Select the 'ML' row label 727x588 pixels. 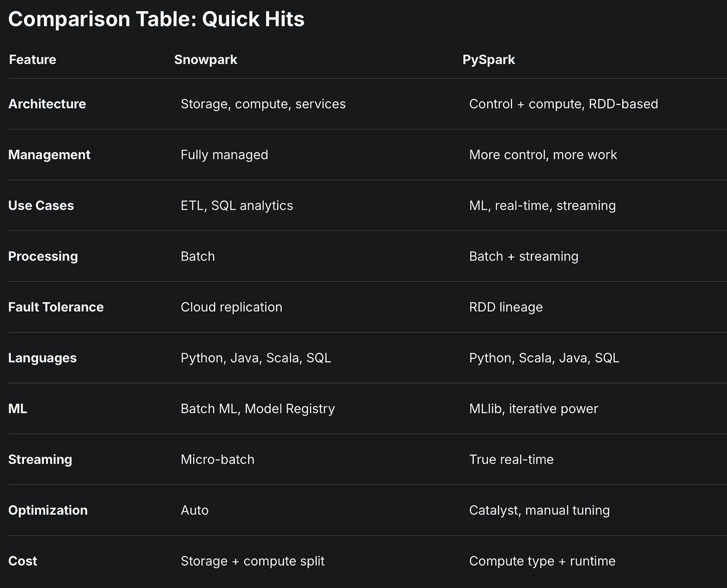(17, 409)
